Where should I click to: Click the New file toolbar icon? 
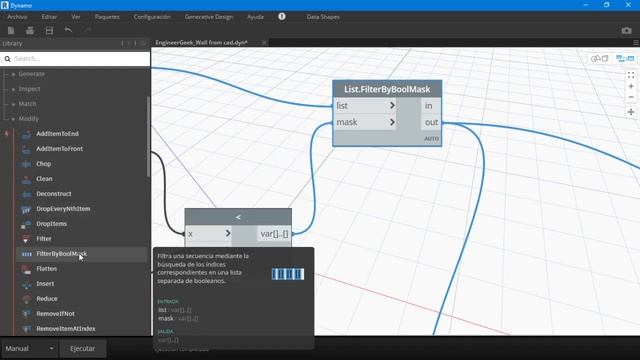tap(11, 31)
